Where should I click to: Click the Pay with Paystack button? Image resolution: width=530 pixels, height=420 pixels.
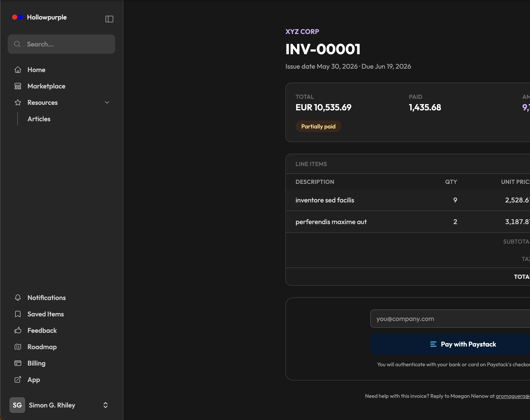tap(450, 344)
